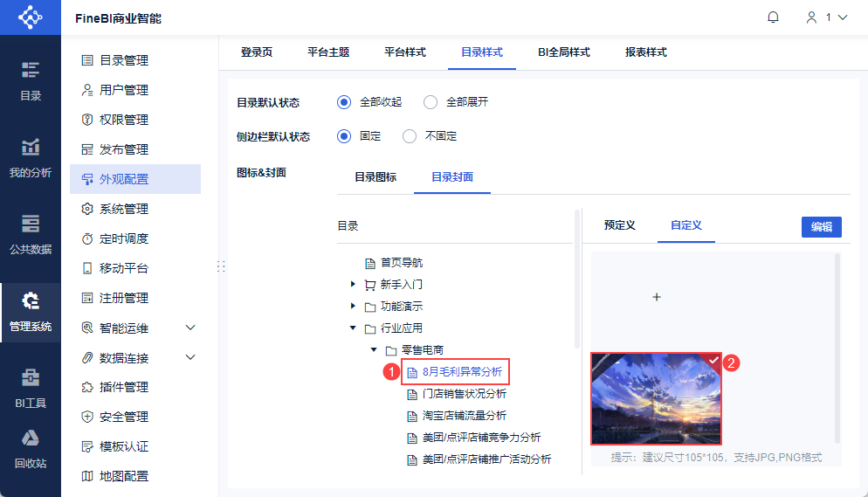868x497 pixels.
Task: Click the sidebar collapse drag handle dots
Action: (221, 266)
